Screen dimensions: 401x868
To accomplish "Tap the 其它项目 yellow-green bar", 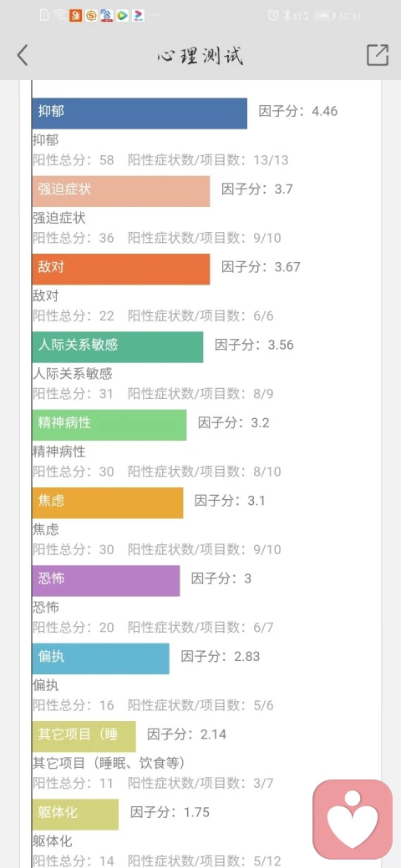I will point(84,736).
